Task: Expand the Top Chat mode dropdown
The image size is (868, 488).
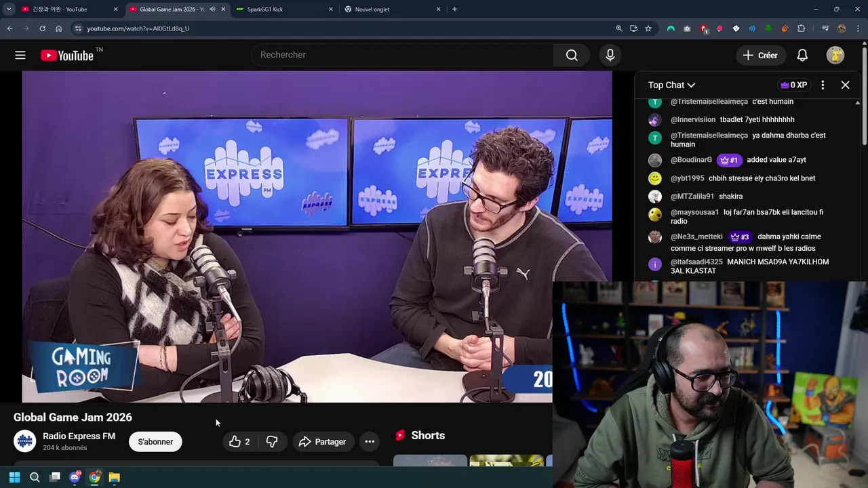Action: pos(671,85)
